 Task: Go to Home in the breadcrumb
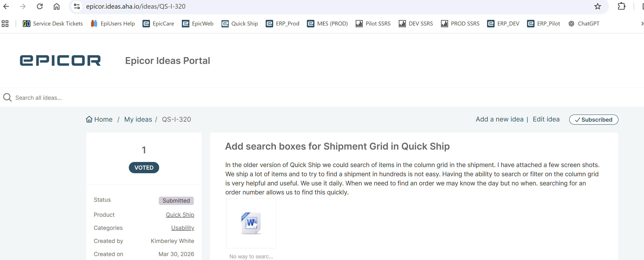[x=99, y=119]
